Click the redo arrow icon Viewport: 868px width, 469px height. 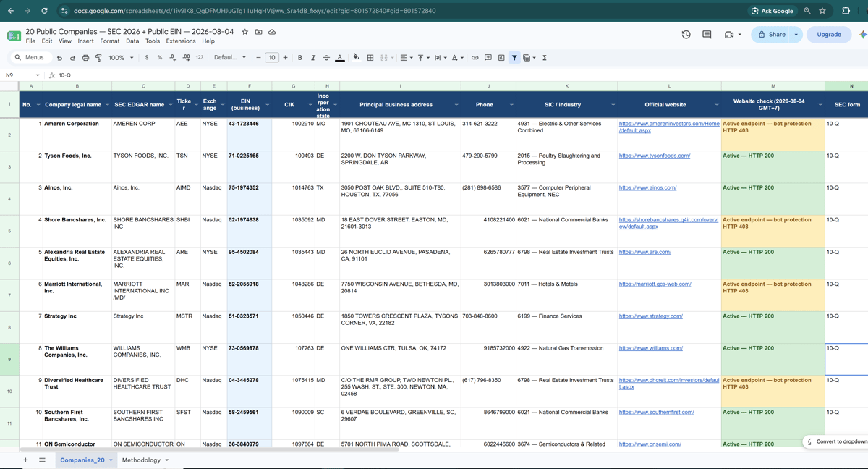coord(72,58)
